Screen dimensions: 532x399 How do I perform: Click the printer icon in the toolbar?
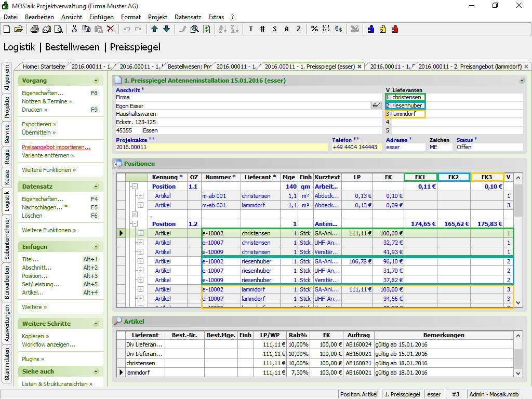pos(35,29)
